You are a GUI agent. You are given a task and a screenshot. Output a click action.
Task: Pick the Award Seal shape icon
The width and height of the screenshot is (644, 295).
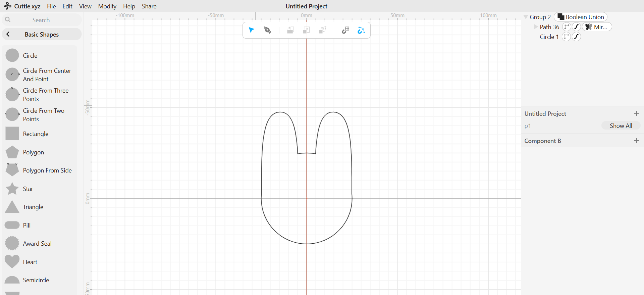pyautogui.click(x=12, y=243)
